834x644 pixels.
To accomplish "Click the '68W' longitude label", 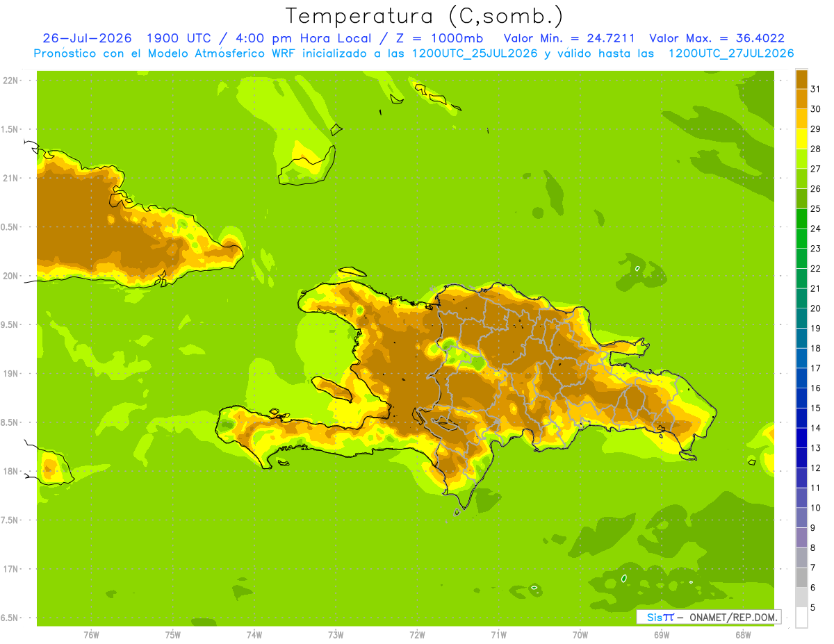I will tap(743, 635).
